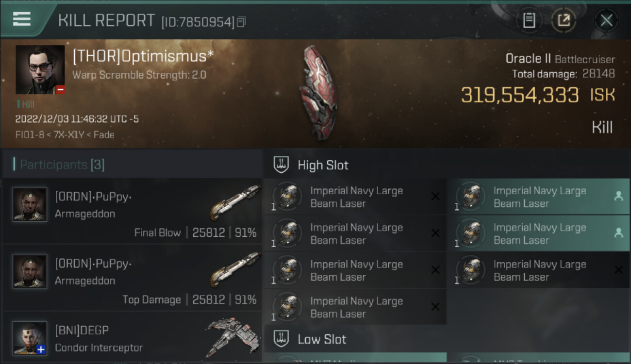The image size is (631, 364).
Task: Click the person icon on second dropped laser
Action: coord(618,233)
